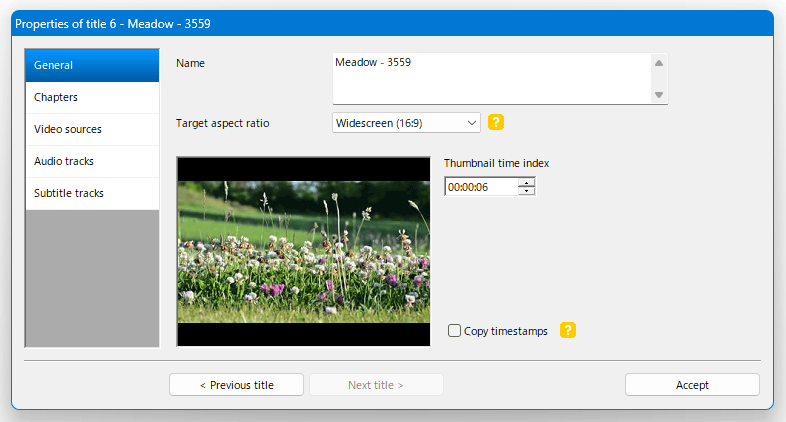Click the dialog title bar text
This screenshot has width=786, height=422.
coord(113,24)
